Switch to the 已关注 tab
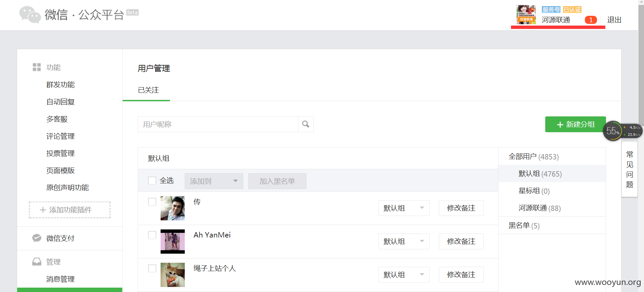This screenshot has height=292, width=644. pyautogui.click(x=148, y=90)
